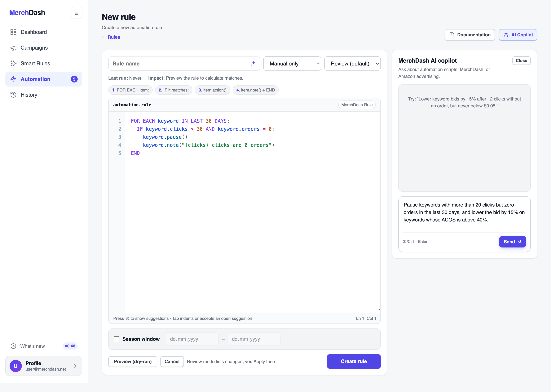Viewport: 551px width, 392px height.
Task: Click the 'Last run: Never' text
Action: pos(125,78)
